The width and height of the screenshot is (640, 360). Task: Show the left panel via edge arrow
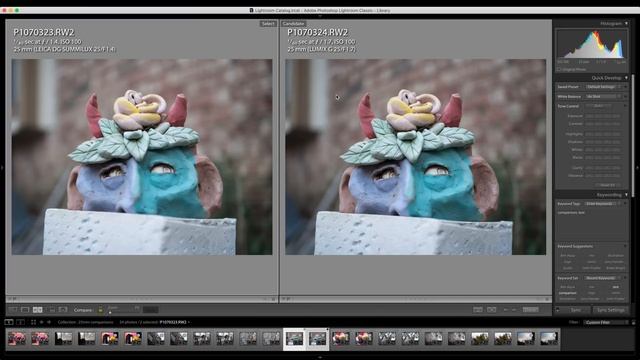[2, 167]
